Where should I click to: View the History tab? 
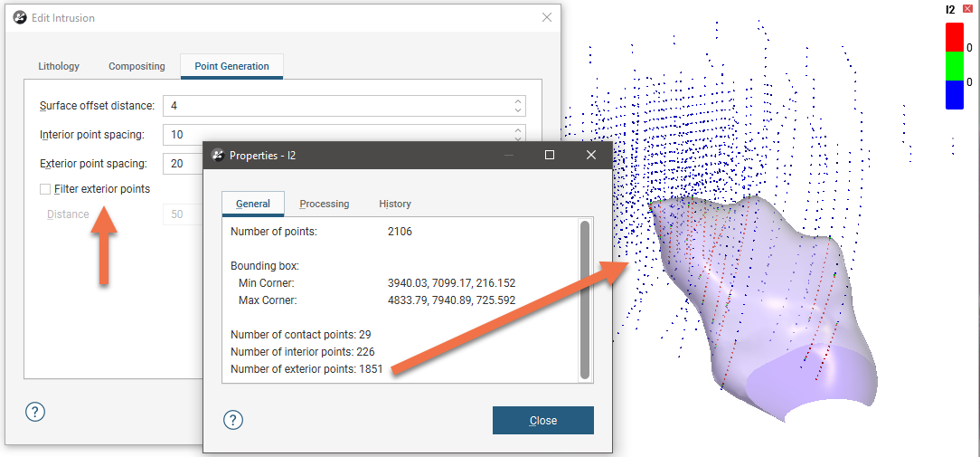395,204
